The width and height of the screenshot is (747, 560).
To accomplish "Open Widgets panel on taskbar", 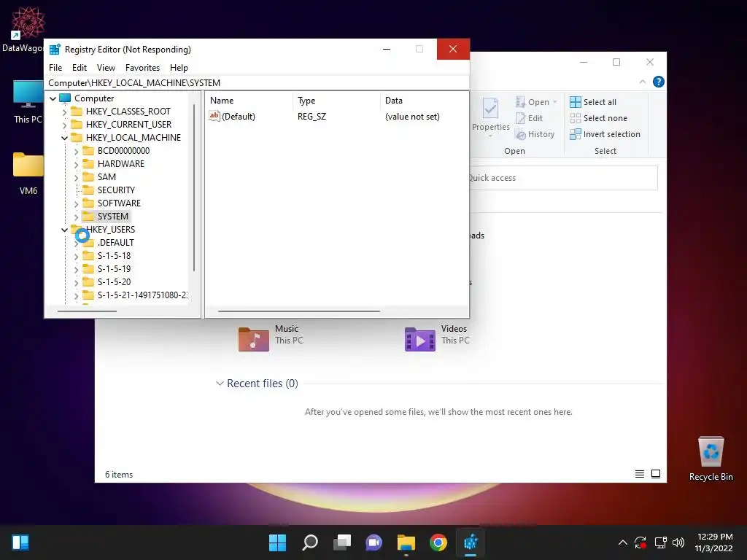I will pyautogui.click(x=20, y=542).
